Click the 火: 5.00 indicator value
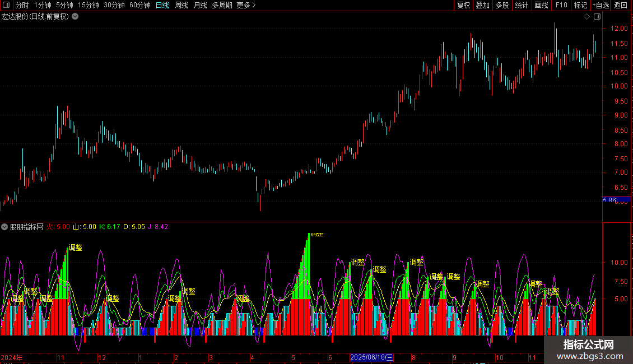This screenshot has width=633, height=364. point(58,227)
